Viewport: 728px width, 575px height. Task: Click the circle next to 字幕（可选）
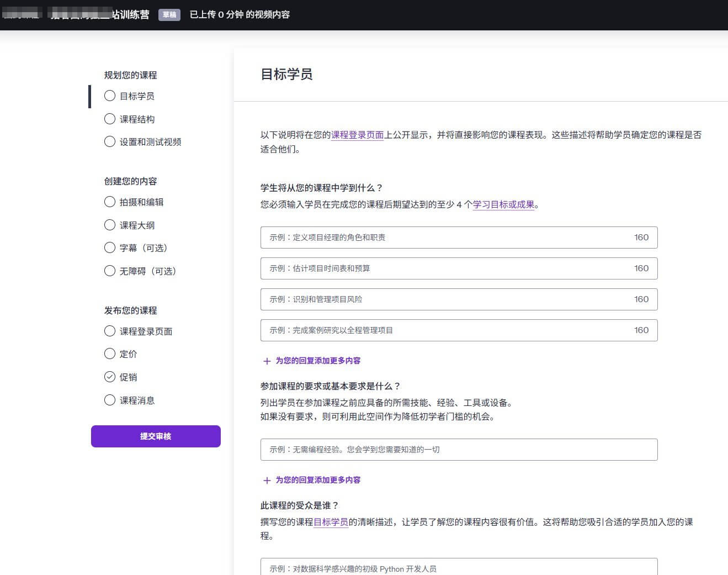point(110,247)
